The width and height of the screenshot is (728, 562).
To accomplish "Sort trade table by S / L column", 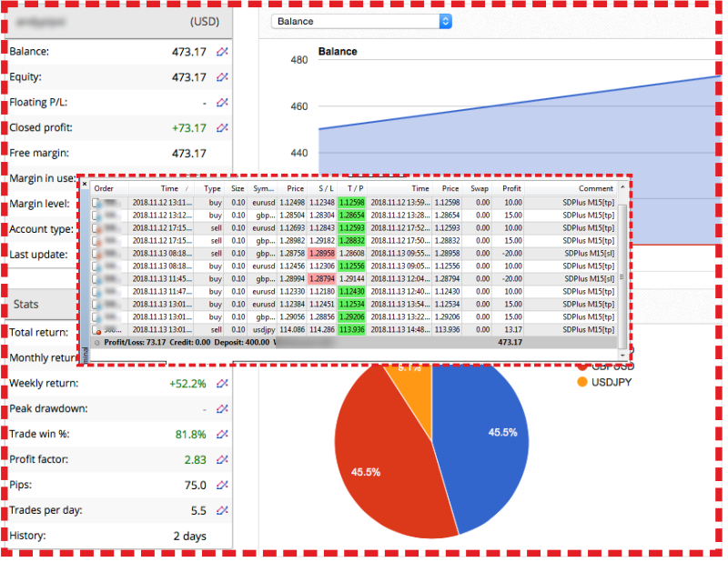I will 326,188.
